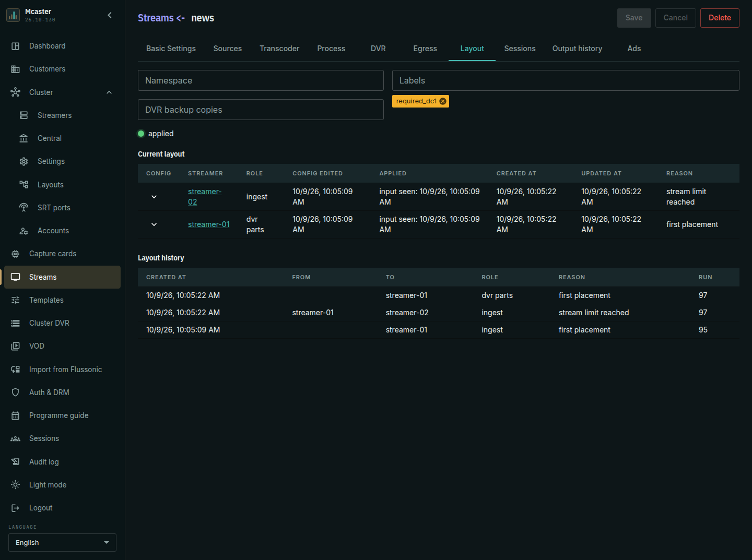Open the Sessions tab of the stream
The height and width of the screenshot is (560, 752).
520,49
